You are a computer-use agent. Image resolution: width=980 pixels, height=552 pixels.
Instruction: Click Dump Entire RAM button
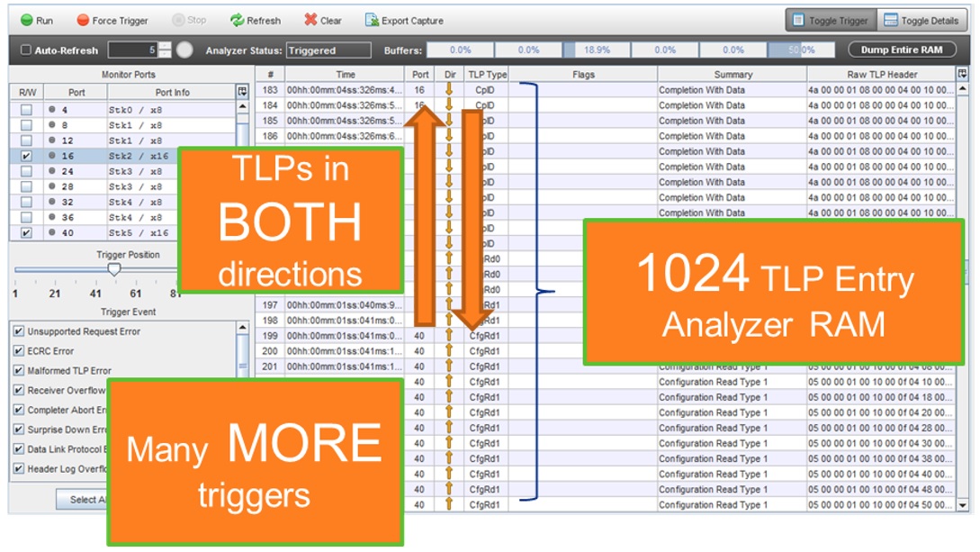coord(902,50)
